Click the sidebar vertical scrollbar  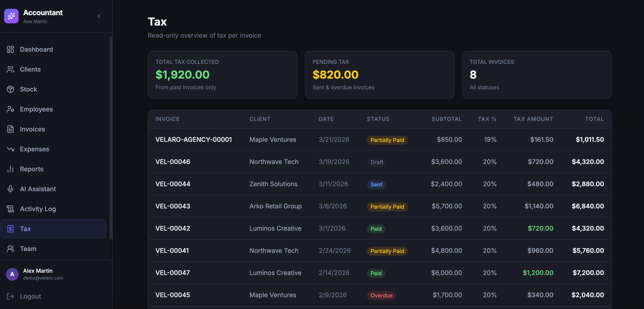111,138
